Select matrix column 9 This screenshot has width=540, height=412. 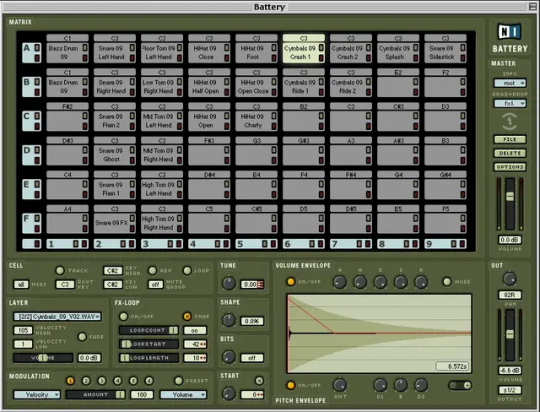click(445, 244)
